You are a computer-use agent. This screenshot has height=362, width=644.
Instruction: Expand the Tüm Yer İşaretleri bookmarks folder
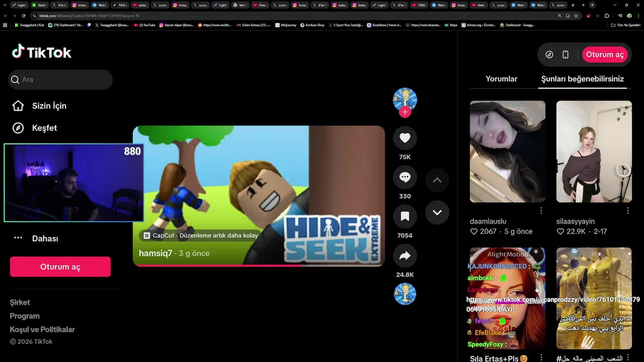coord(626,25)
